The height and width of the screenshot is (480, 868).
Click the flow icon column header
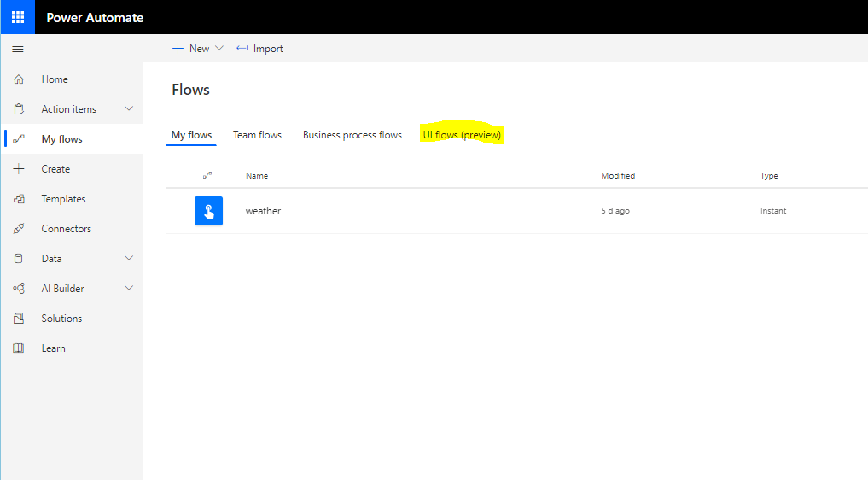(x=207, y=176)
